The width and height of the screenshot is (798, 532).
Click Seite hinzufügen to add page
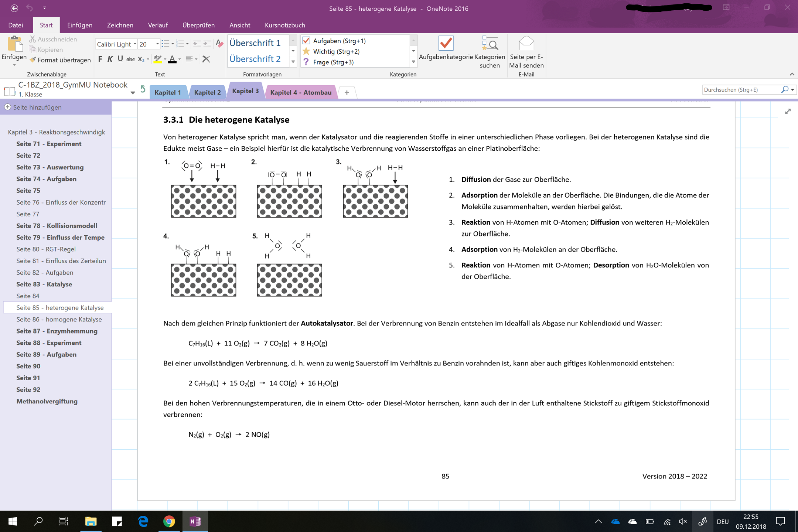coord(37,107)
